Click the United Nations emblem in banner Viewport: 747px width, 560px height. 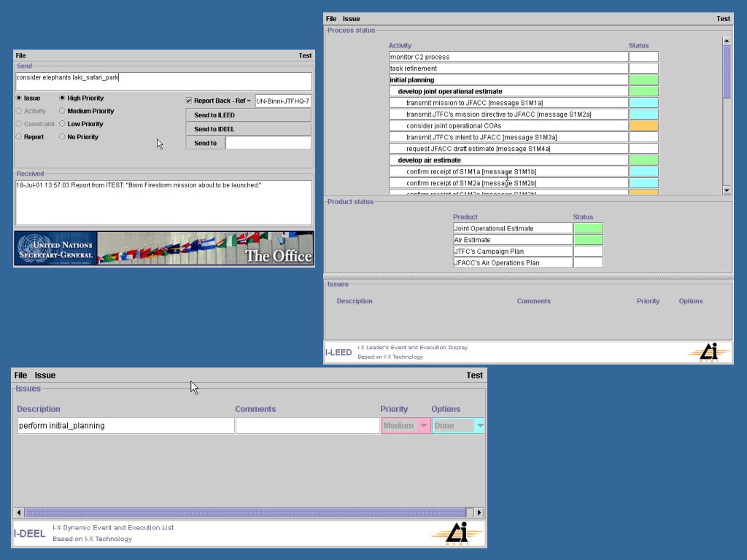point(33,249)
